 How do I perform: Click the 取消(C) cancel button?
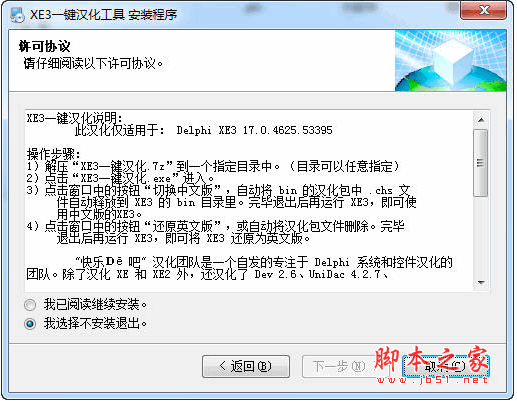446,366
